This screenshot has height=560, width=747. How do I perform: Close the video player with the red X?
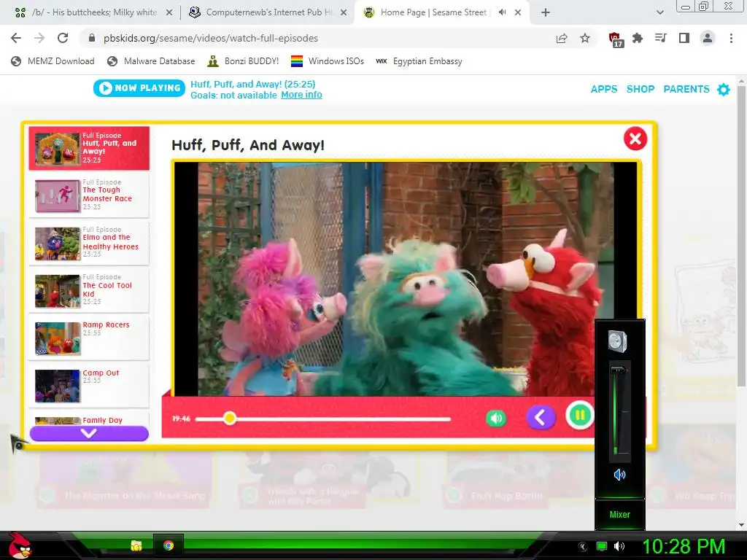(x=635, y=139)
